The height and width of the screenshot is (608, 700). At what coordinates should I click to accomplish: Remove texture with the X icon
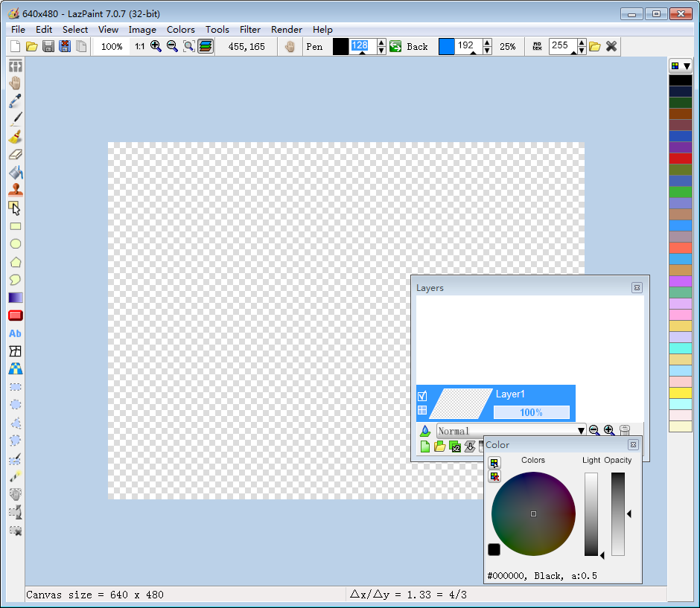[611, 46]
